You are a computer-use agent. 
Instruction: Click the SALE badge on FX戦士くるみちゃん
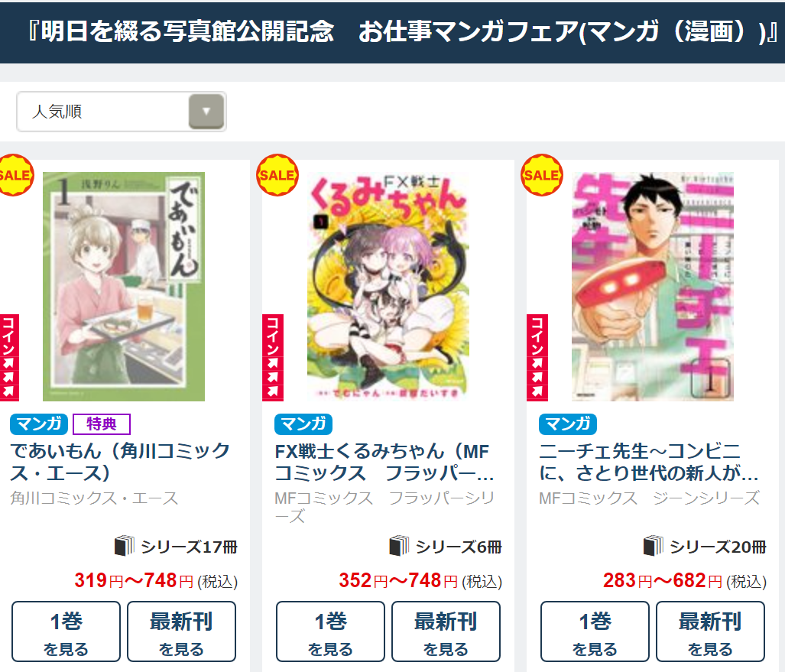277,175
